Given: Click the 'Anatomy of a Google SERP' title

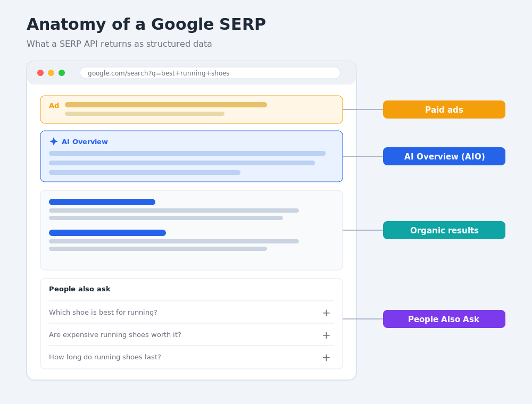Looking at the screenshot, I should [146, 24].
